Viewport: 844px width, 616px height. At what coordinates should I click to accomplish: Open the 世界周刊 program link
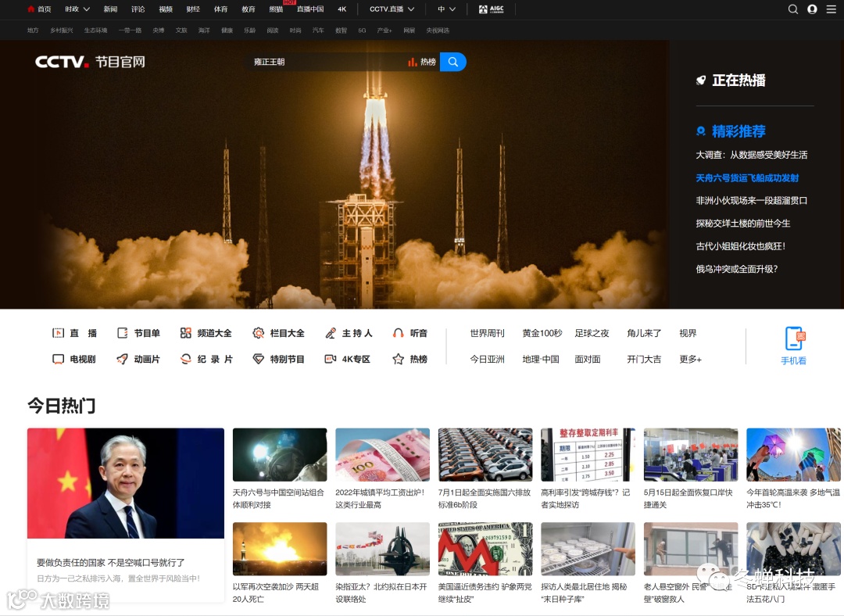[487, 333]
